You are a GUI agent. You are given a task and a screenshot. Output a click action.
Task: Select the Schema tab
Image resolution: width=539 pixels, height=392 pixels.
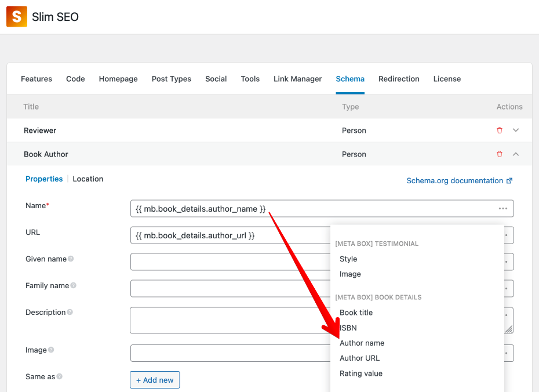350,79
